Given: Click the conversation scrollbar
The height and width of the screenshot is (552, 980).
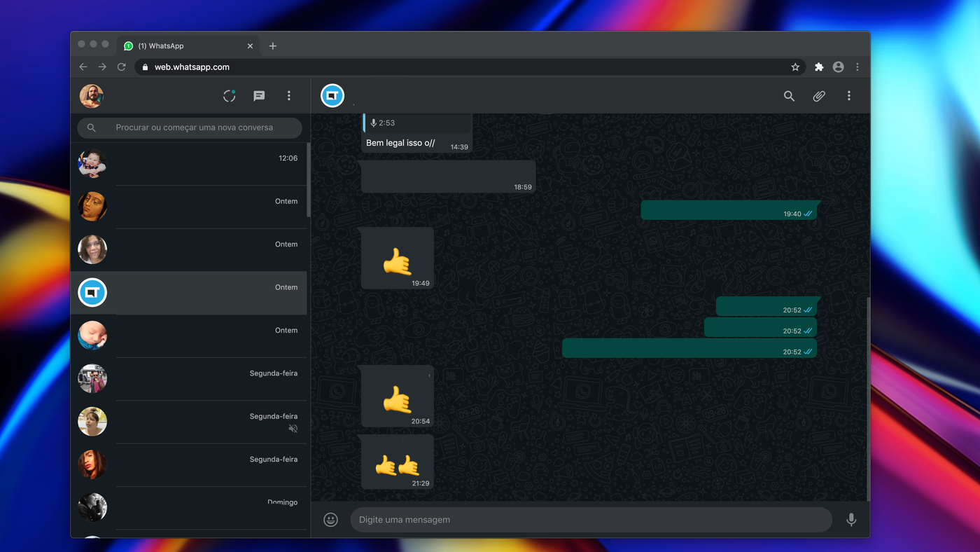Looking at the screenshot, I should point(868,399).
